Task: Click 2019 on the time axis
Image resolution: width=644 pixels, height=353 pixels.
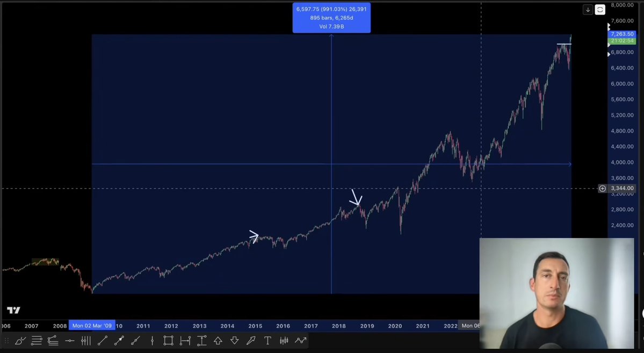Action: (x=367, y=326)
